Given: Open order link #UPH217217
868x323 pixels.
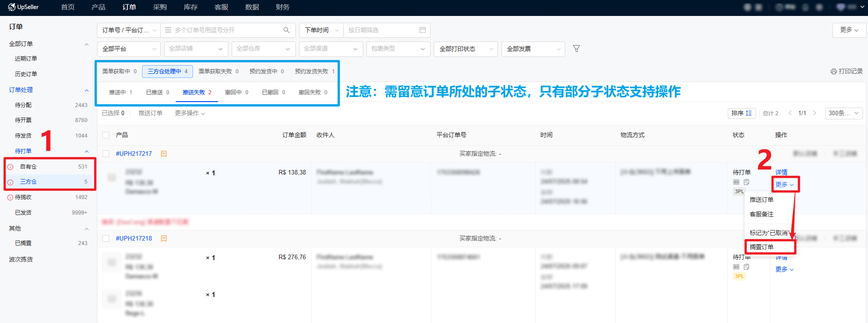Looking at the screenshot, I should coord(134,154).
